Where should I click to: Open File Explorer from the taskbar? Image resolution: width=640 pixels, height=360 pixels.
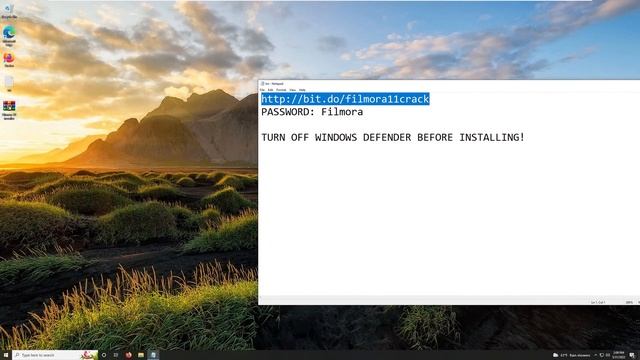[x=140, y=355]
